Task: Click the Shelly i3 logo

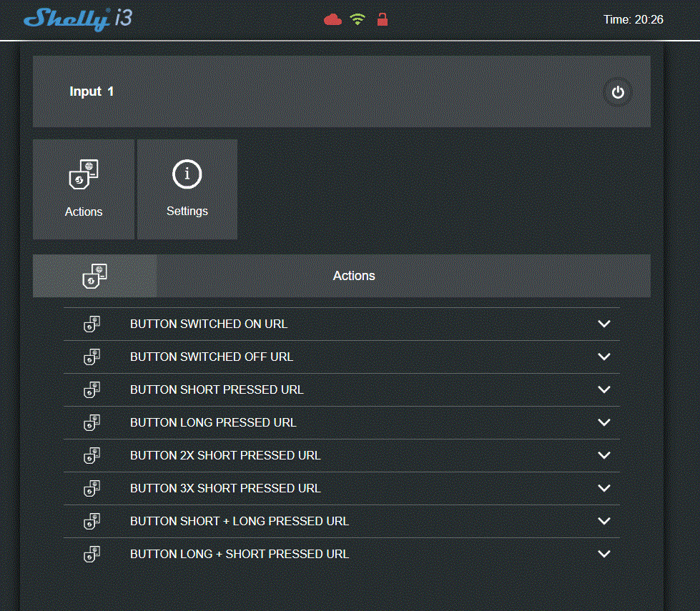Action: 78,19
